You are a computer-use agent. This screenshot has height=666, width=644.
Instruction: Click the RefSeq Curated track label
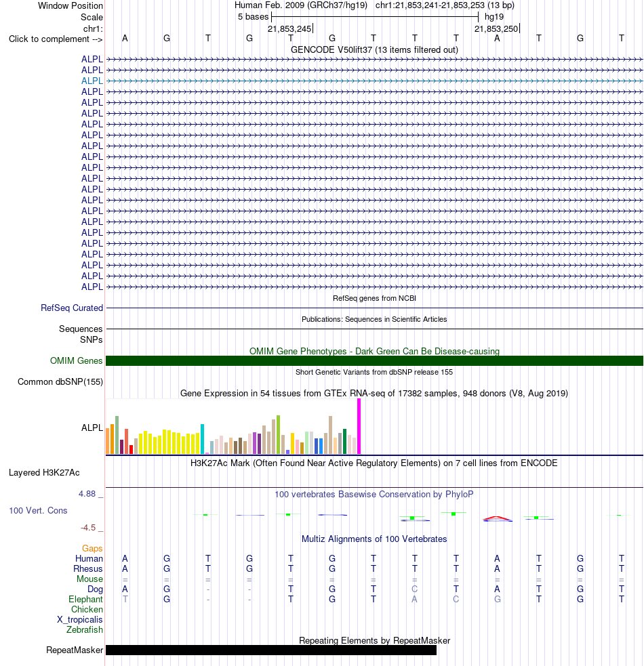point(72,308)
